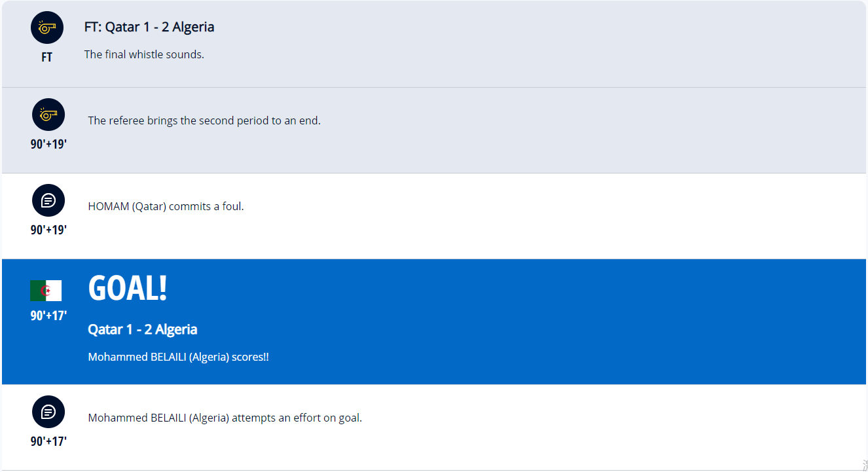Click the Algeria flag in the goal banner
Image resolution: width=868 pixels, height=472 pixels.
pyautogui.click(x=46, y=291)
